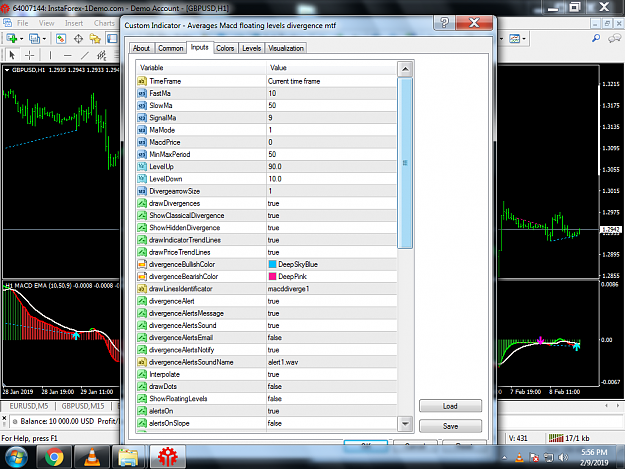Viewport: 625px width, 469px height.
Task: Click the dialog help question mark button
Action: [x=444, y=23]
